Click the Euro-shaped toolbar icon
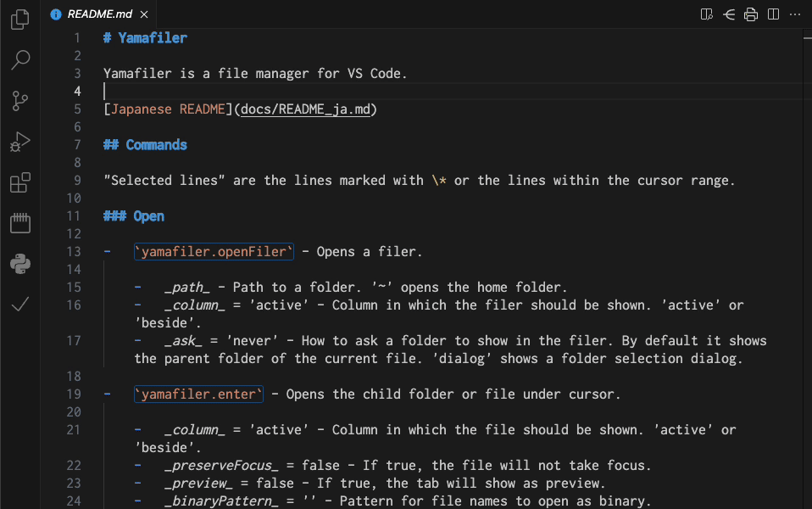This screenshot has height=509, width=812. [729, 14]
